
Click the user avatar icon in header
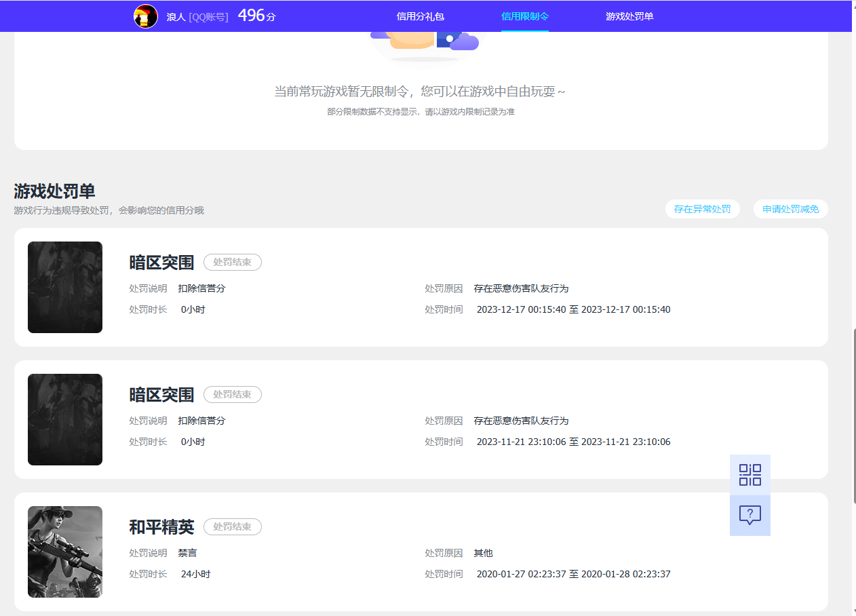146,16
